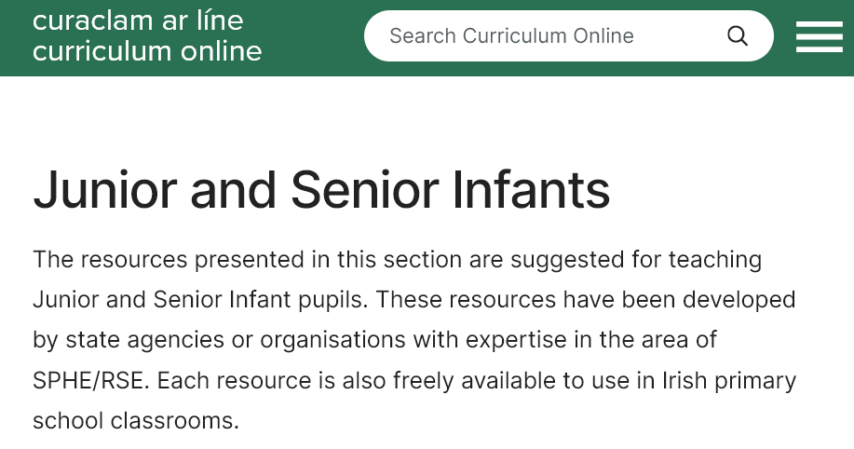
Task: Click the magnifying glass search icon
Action: pos(737,36)
